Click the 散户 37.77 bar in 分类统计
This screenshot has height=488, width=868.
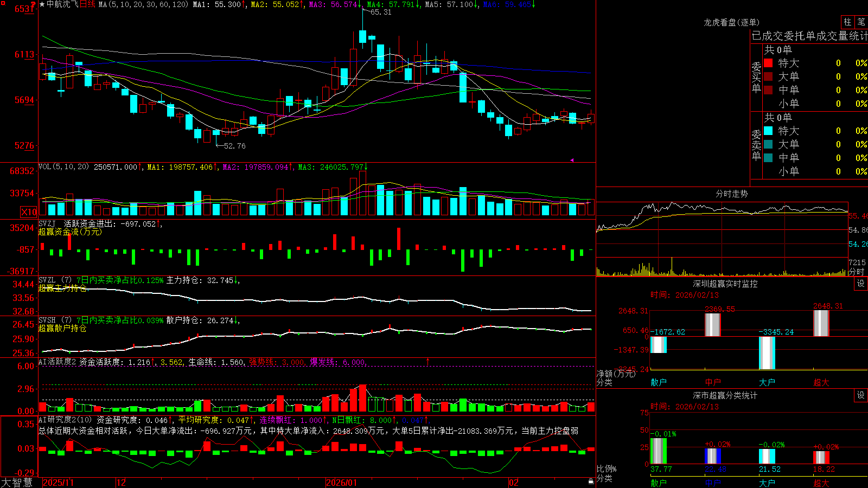point(659,451)
